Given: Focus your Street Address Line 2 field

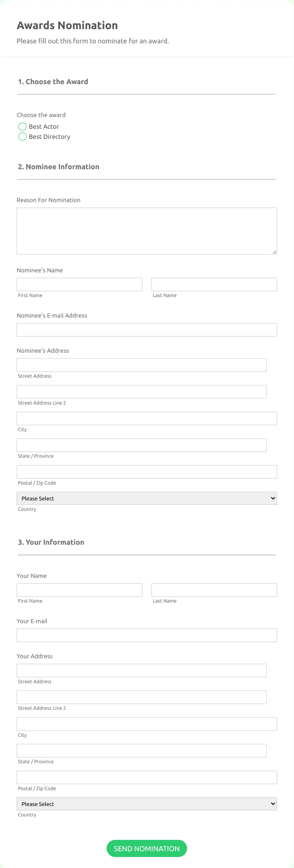Looking at the screenshot, I should pyautogui.click(x=141, y=697).
